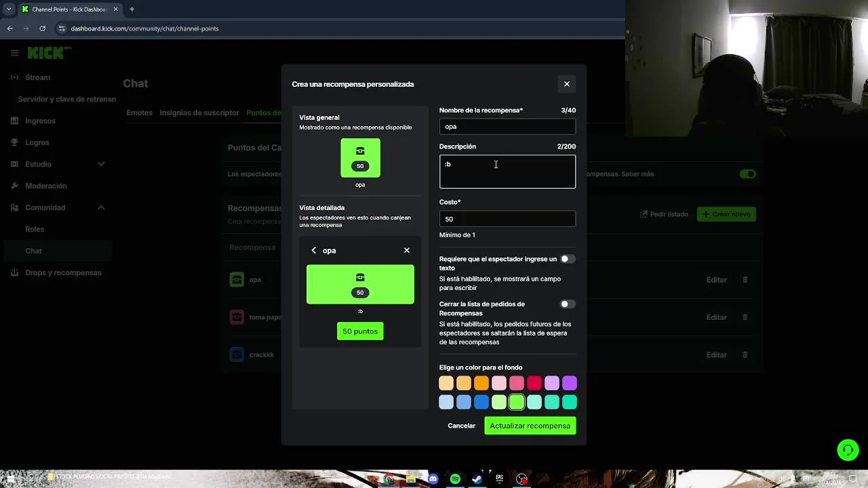868x488 pixels.
Task: Open Steam from the taskbar
Action: [x=477, y=479]
